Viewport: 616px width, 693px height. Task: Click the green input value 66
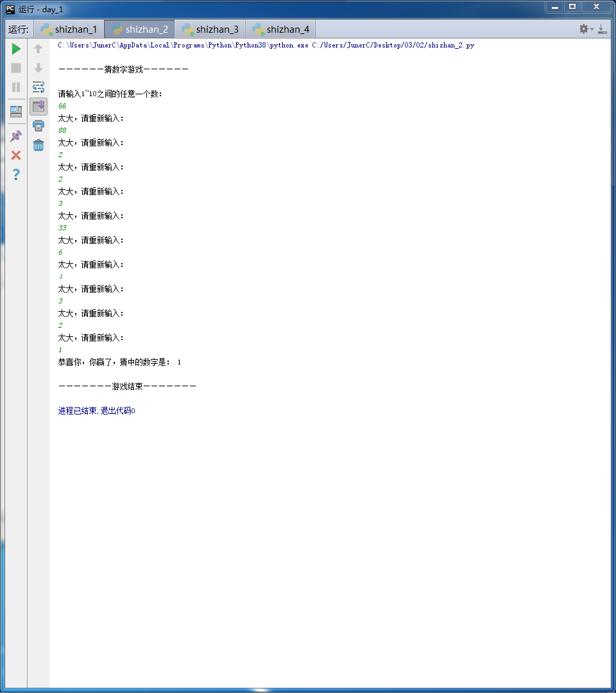pos(62,106)
